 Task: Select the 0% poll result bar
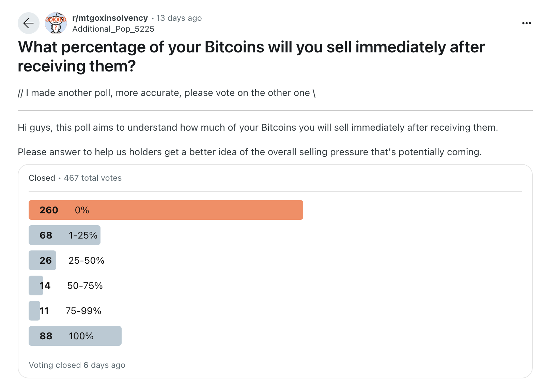click(166, 210)
